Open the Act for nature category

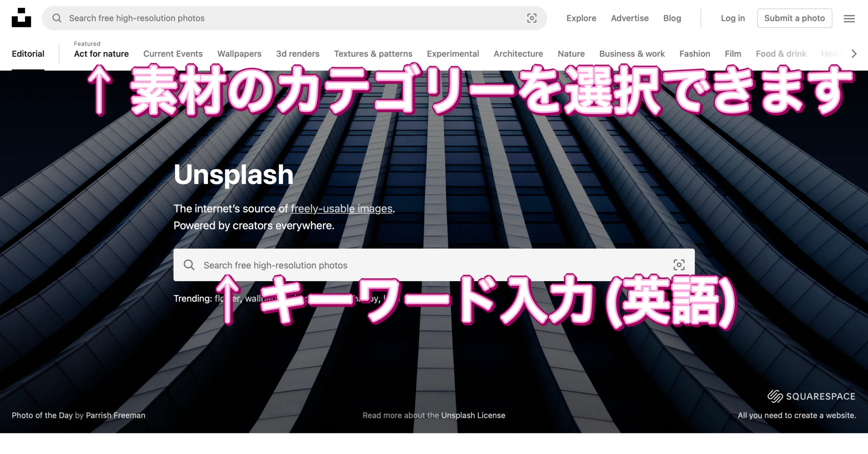click(101, 54)
